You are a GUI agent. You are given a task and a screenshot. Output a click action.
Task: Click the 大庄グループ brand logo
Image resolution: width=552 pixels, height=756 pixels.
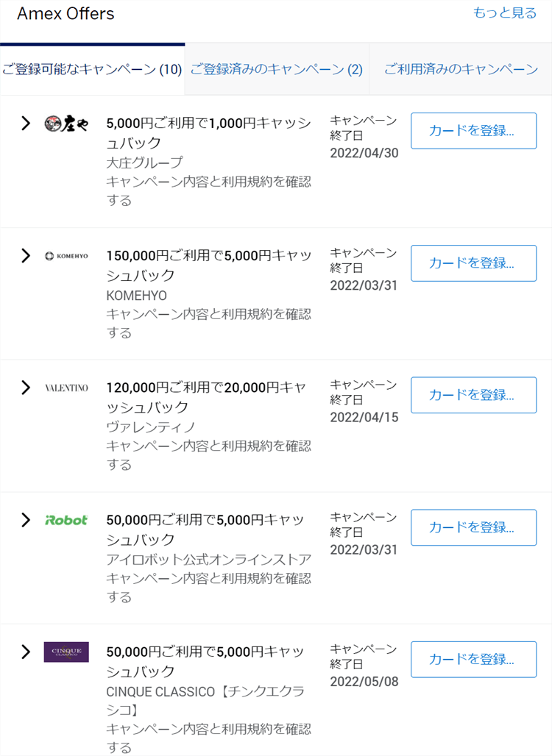[66, 124]
